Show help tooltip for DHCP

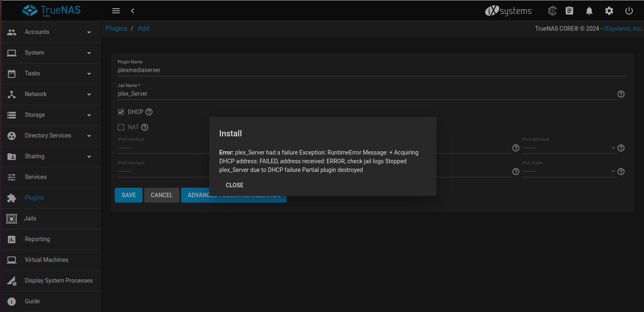pyautogui.click(x=149, y=112)
